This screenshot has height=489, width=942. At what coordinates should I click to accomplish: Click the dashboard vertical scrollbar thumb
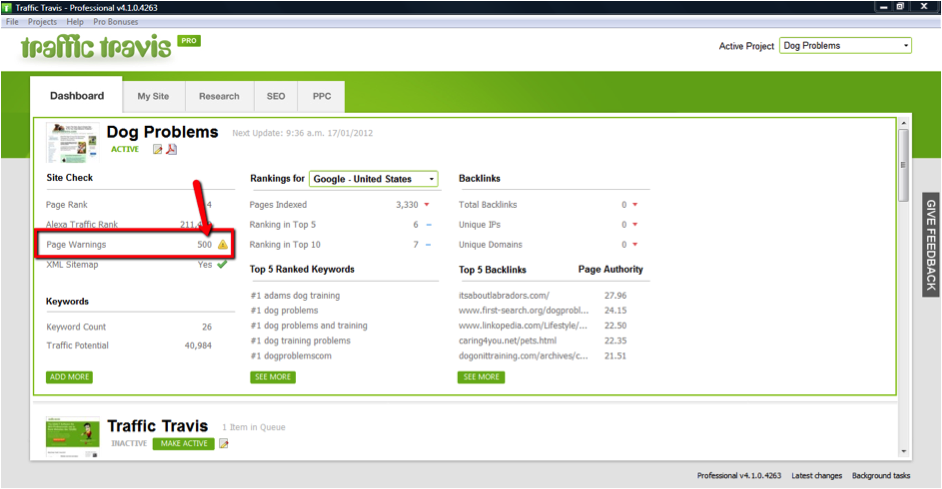pos(903,165)
